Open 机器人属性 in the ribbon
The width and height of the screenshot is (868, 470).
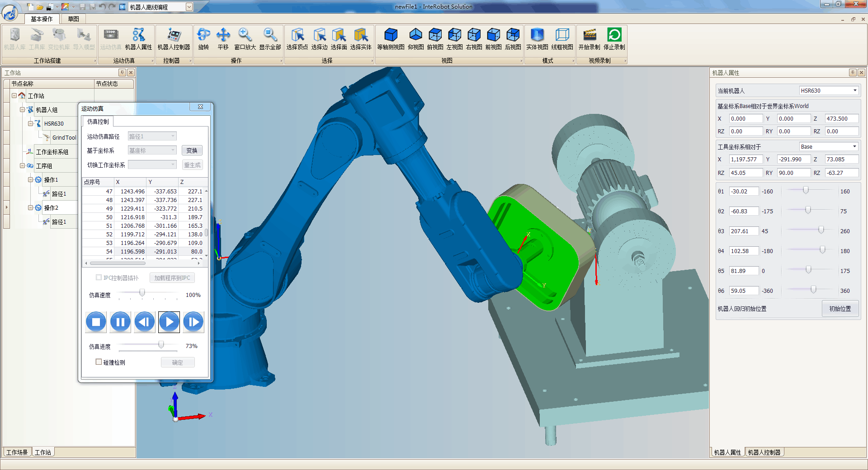coord(138,39)
